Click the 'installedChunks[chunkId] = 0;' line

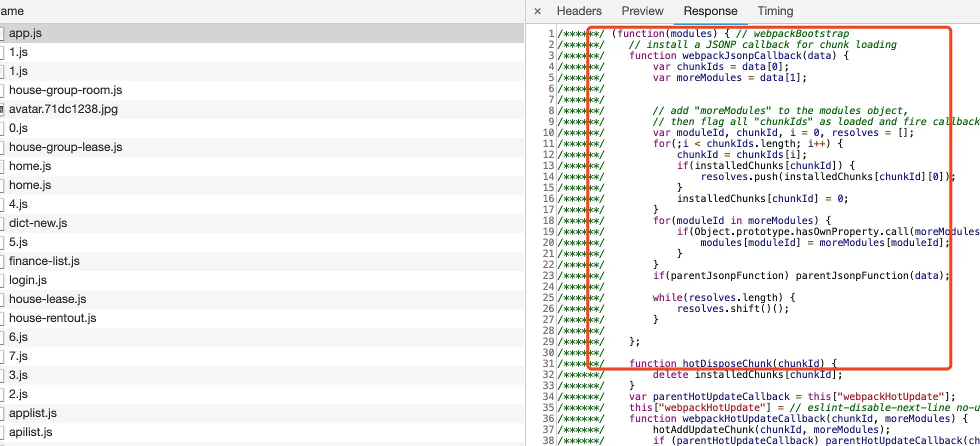click(x=762, y=198)
